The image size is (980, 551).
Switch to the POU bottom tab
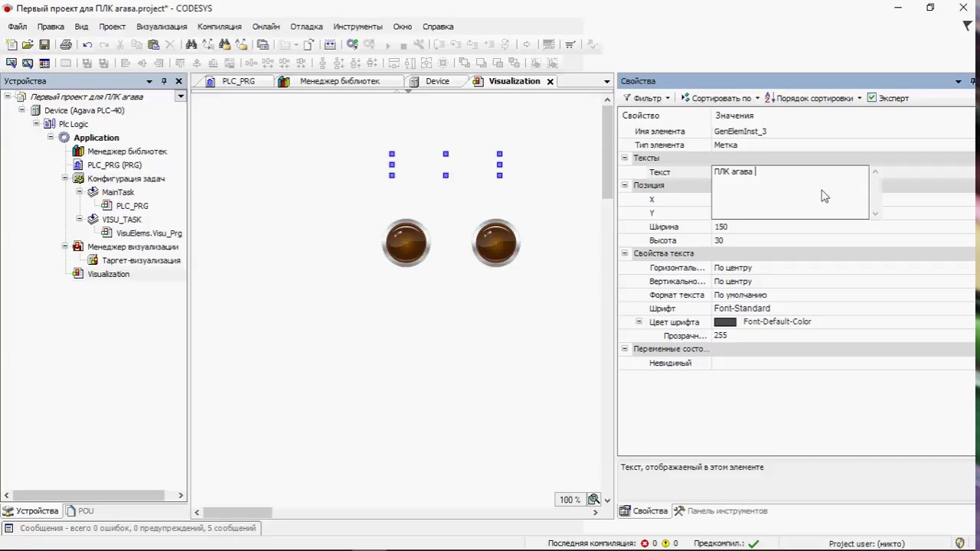coord(80,511)
